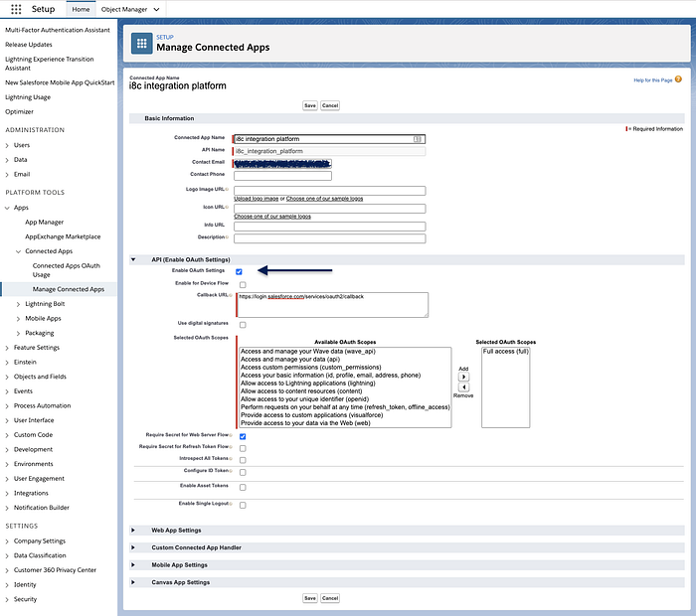Click the Callback URL text area

tap(333, 305)
